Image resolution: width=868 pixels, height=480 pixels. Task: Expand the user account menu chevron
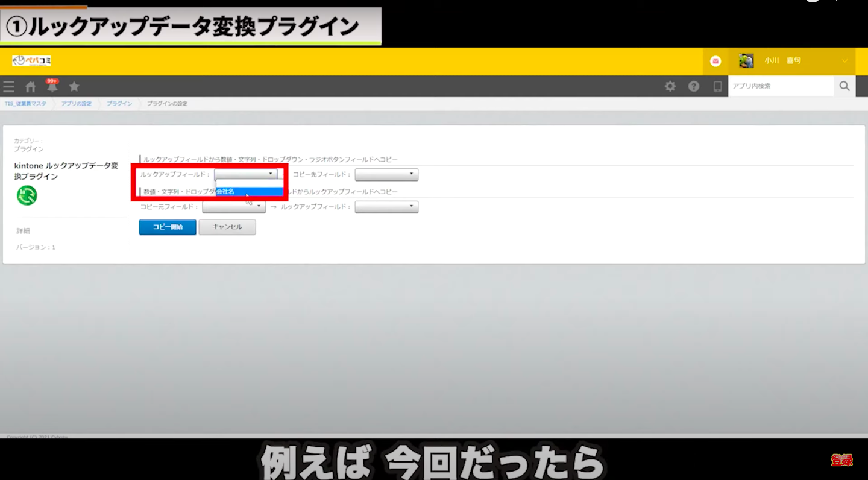[x=844, y=61]
